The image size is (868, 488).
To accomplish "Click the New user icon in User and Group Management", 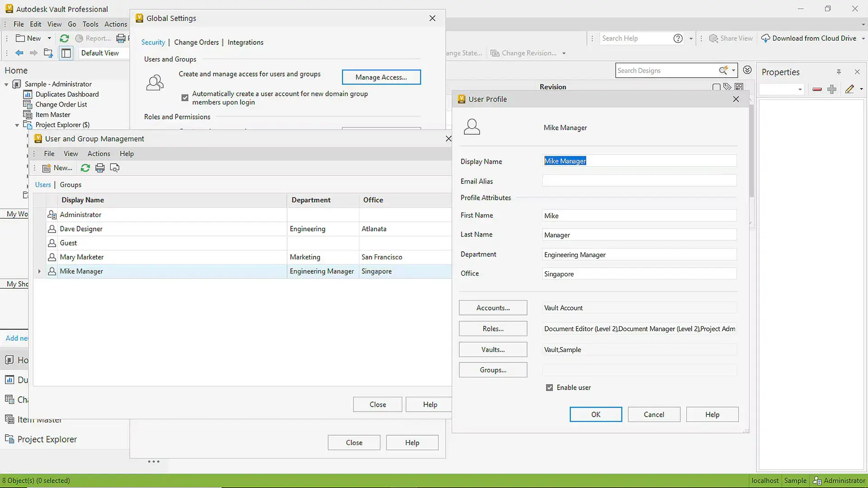I will (46, 168).
